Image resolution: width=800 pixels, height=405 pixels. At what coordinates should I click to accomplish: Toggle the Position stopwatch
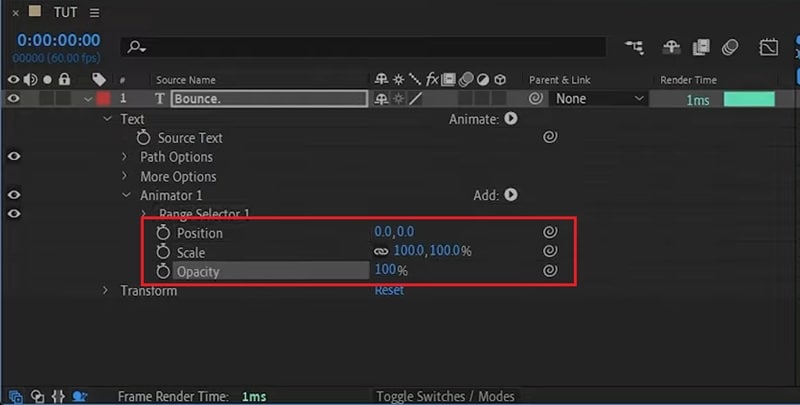click(163, 233)
